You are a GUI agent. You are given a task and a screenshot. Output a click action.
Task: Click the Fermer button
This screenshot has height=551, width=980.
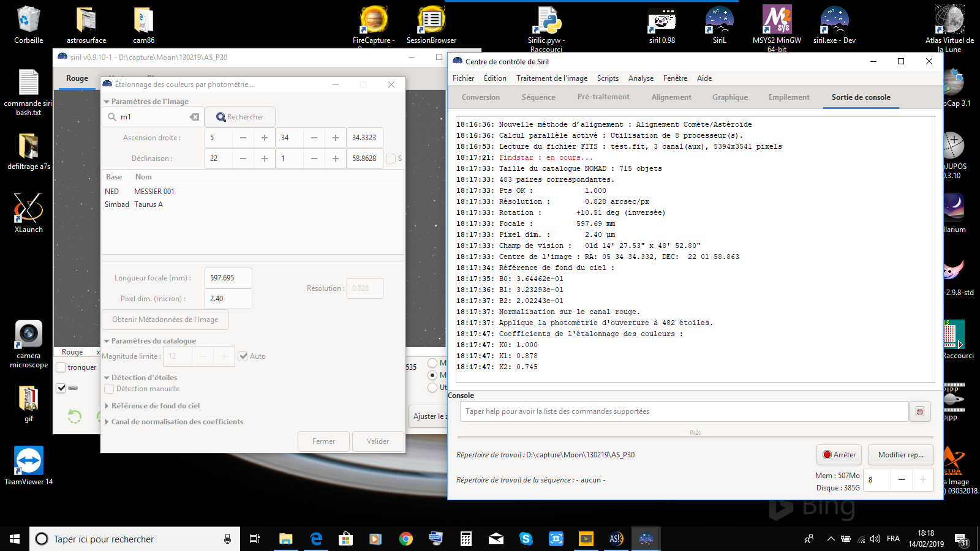(323, 441)
